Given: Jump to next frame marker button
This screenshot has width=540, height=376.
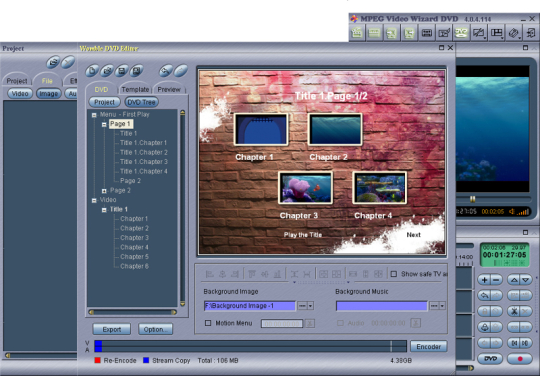Looking at the screenshot, I should coord(526,343).
